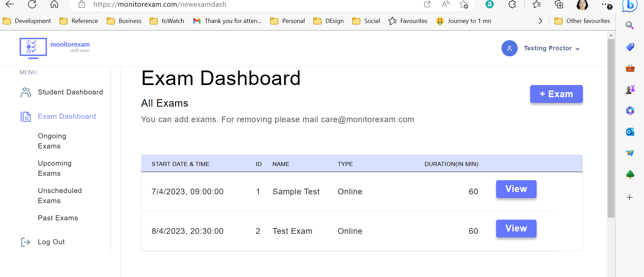This screenshot has height=277, width=644.
Task: Add page to favourites star icon
Action: [464, 4]
